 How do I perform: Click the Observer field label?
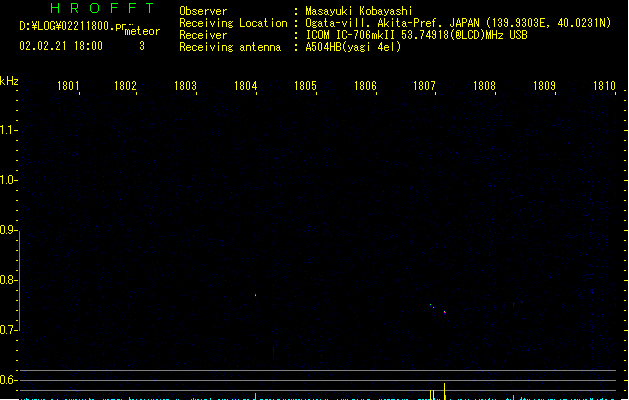pos(203,11)
